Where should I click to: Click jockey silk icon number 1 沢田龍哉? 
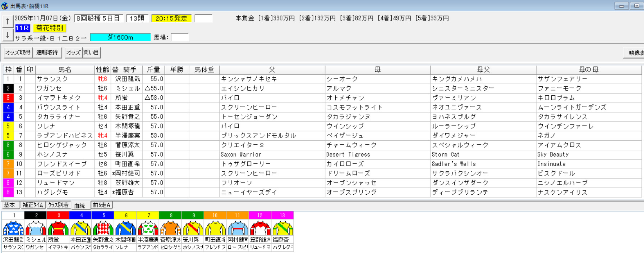(x=13, y=228)
